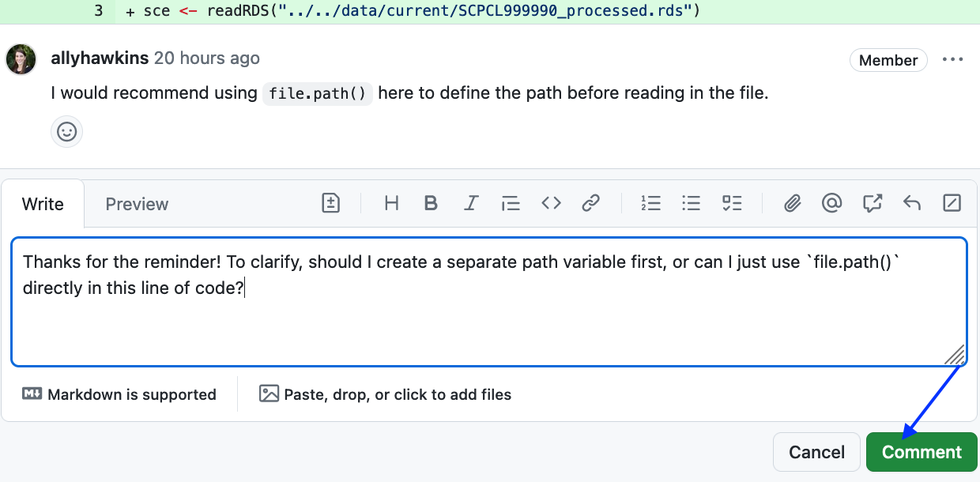The height and width of the screenshot is (482, 980).
Task: Cancel the reply draft
Action: 816,452
